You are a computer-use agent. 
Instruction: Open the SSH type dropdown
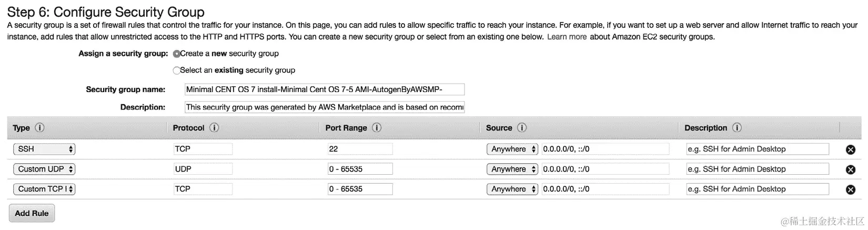tap(44, 149)
